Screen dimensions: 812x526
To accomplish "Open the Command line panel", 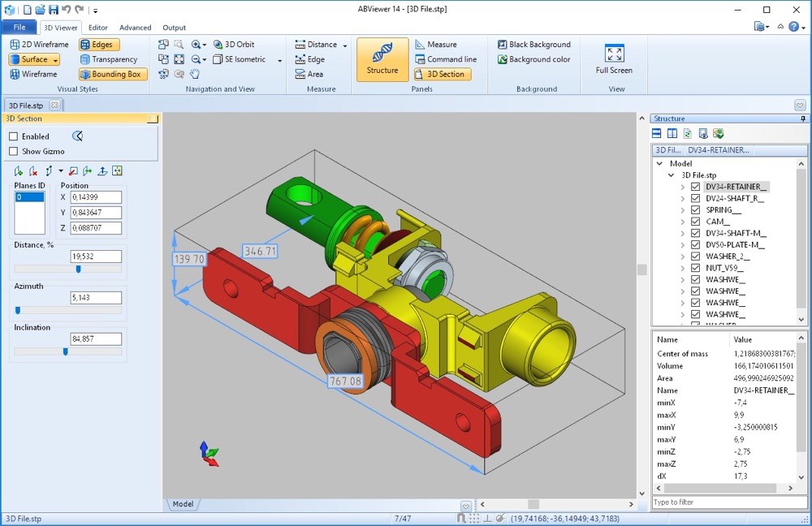I will click(447, 58).
